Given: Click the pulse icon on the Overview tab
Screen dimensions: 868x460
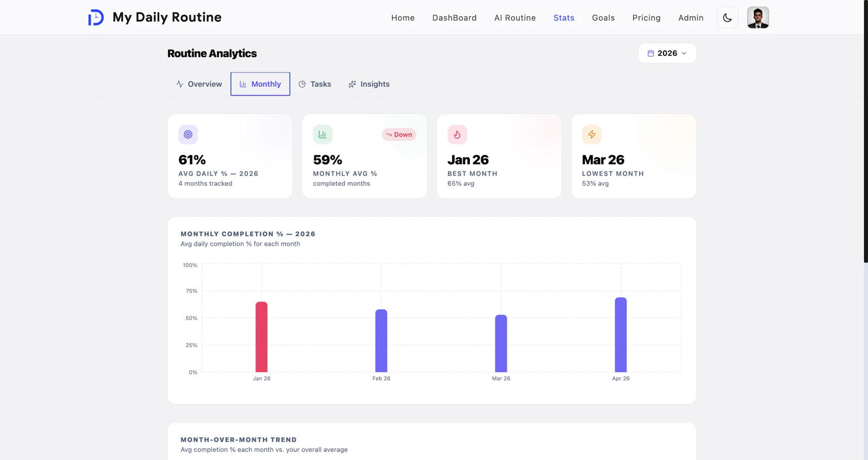Looking at the screenshot, I should 180,84.
